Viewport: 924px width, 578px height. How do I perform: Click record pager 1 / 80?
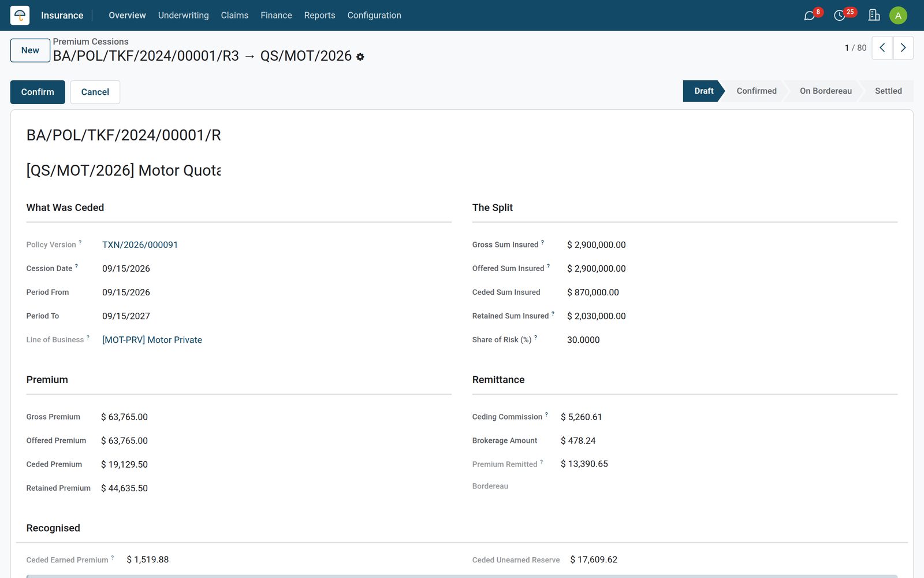(x=855, y=48)
